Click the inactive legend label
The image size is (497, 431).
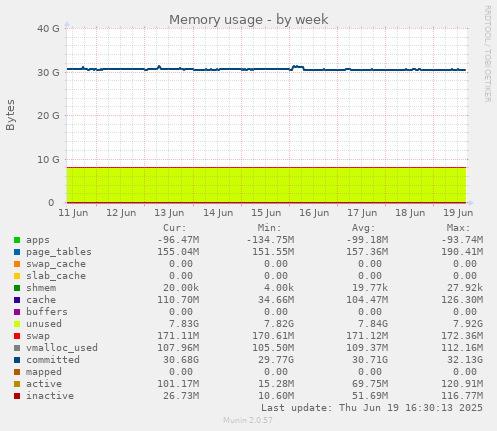pos(50,396)
